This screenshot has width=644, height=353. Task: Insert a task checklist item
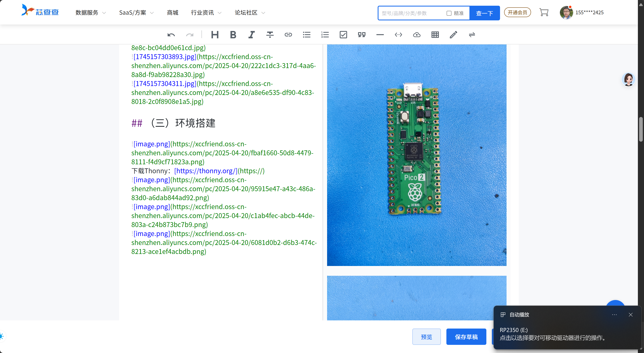coord(343,35)
